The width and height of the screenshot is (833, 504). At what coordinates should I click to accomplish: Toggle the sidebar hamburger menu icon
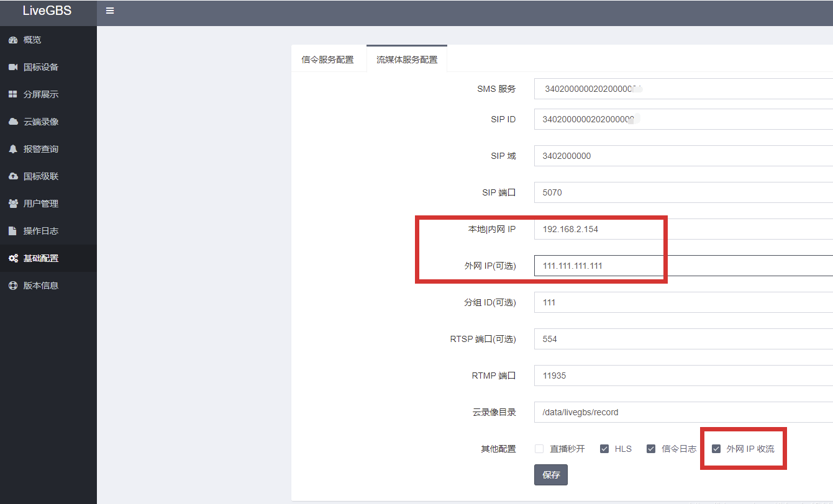pyautogui.click(x=110, y=11)
